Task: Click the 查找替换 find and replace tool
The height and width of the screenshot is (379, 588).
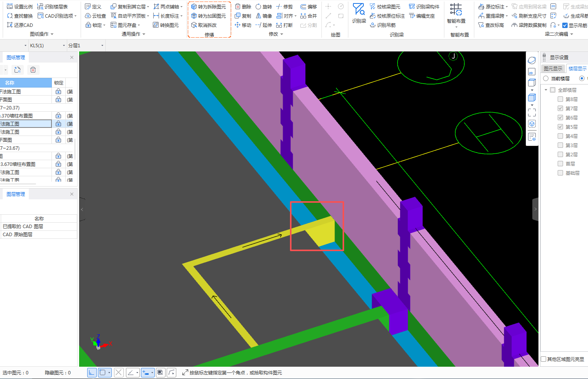Action: (x=20, y=16)
